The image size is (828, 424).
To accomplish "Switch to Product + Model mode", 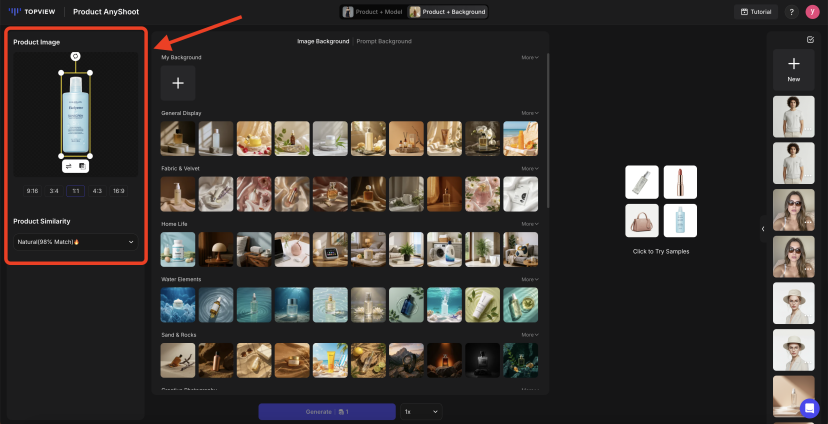I will (371, 12).
